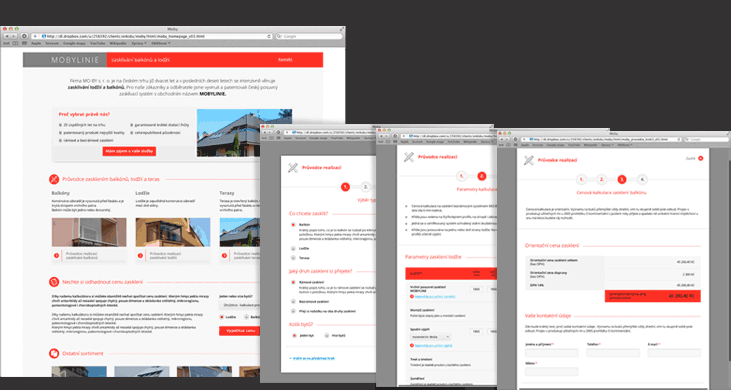The image size is (731, 390).
Task: Click the Balkóny photo thumbnail
Action: tap(89, 232)
